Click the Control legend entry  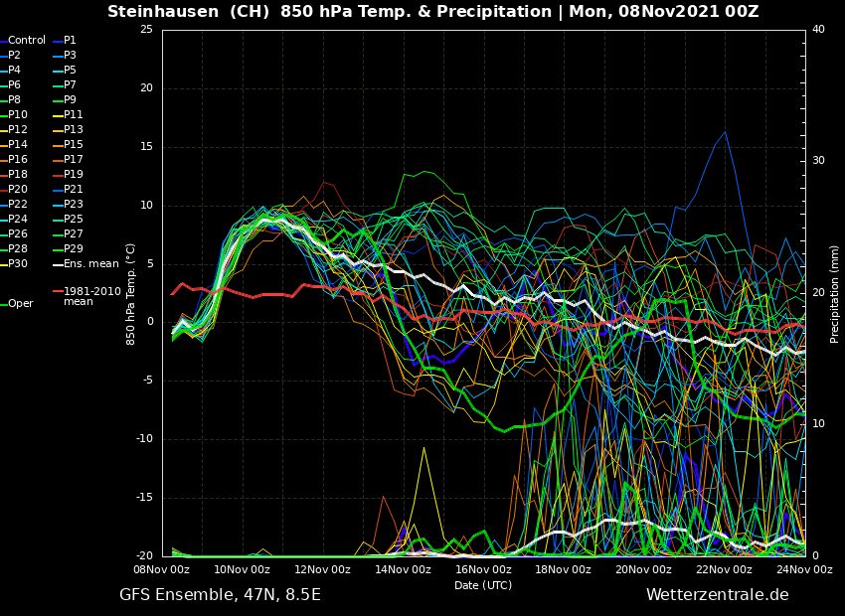point(27,41)
